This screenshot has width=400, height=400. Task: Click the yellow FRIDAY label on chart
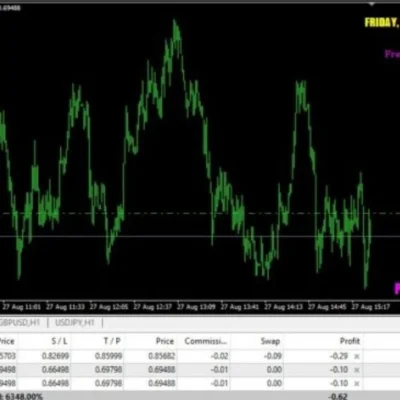tap(382, 23)
